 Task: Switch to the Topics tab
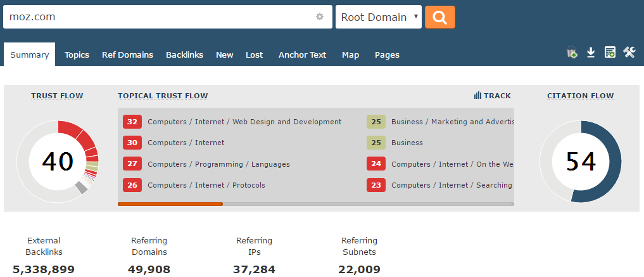point(77,55)
